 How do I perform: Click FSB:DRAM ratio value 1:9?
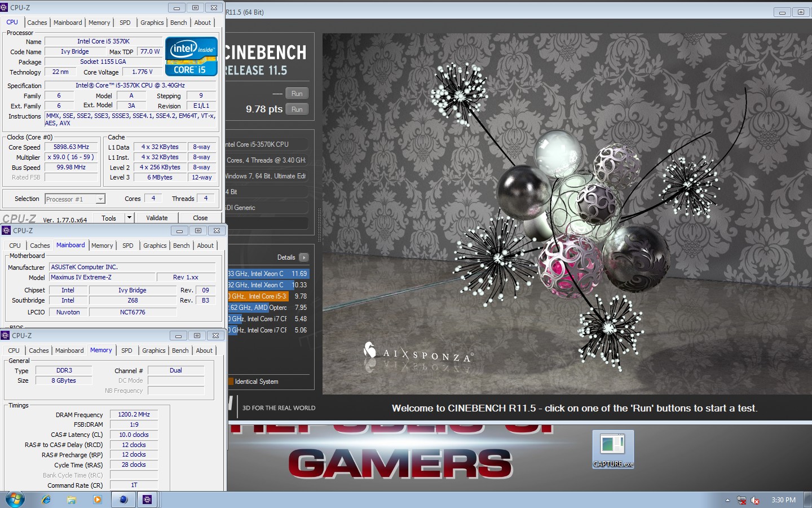click(x=134, y=424)
